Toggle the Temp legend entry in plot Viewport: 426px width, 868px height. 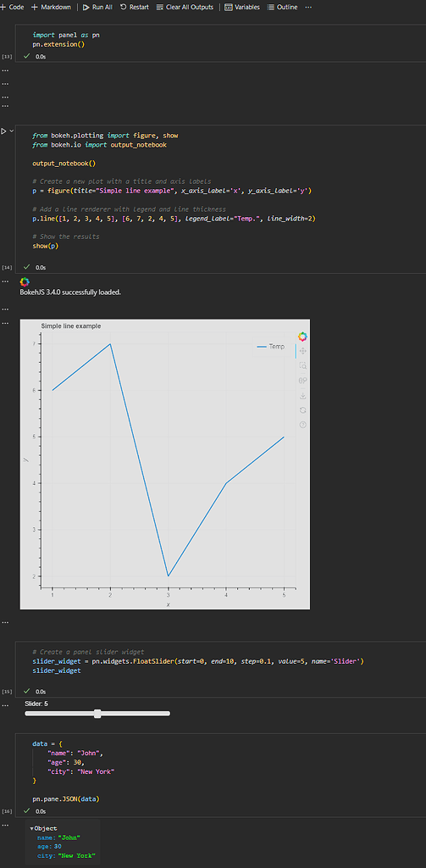point(270,347)
